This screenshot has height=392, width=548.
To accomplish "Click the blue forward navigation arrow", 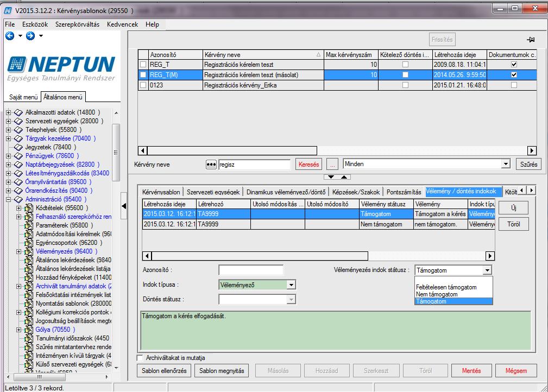I will pyautogui.click(x=30, y=36).
